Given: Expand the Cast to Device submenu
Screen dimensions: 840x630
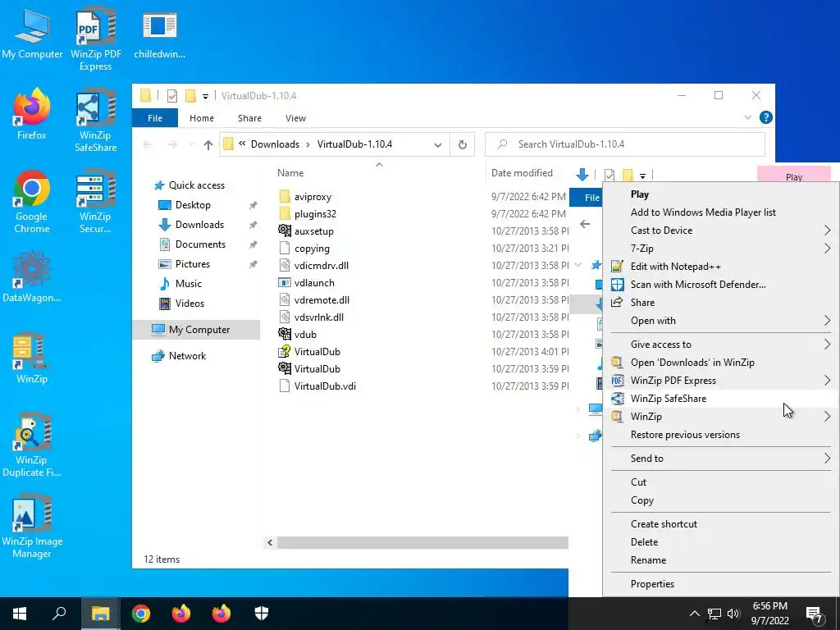Looking at the screenshot, I should click(721, 231).
